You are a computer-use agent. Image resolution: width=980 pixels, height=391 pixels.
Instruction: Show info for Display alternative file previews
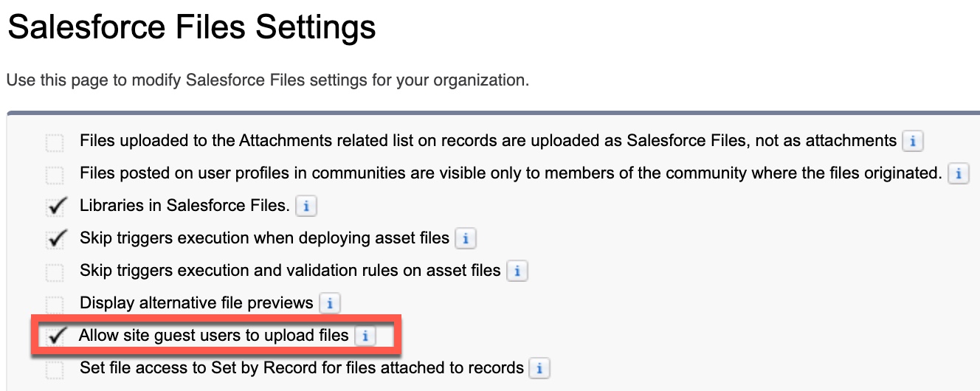pos(330,303)
